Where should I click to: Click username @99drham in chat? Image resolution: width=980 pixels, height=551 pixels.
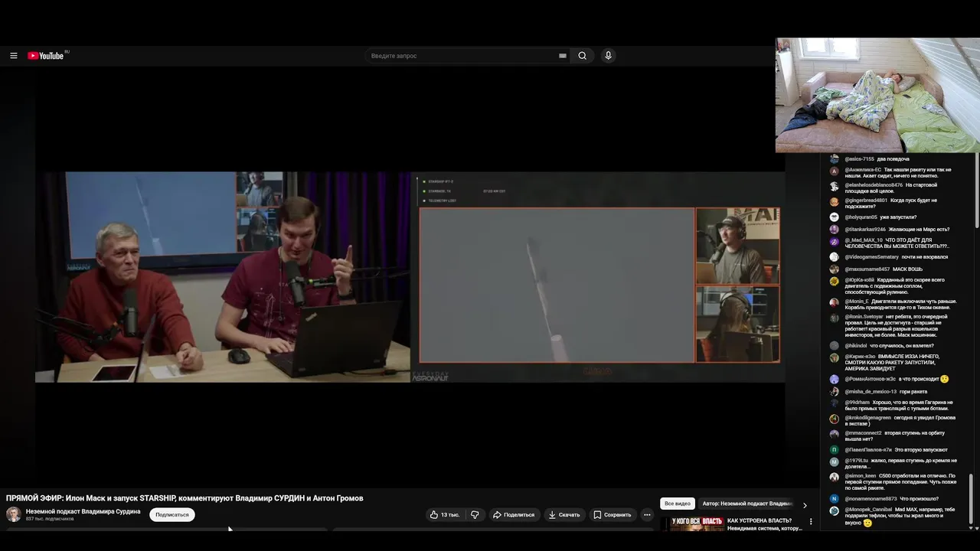pyautogui.click(x=857, y=403)
